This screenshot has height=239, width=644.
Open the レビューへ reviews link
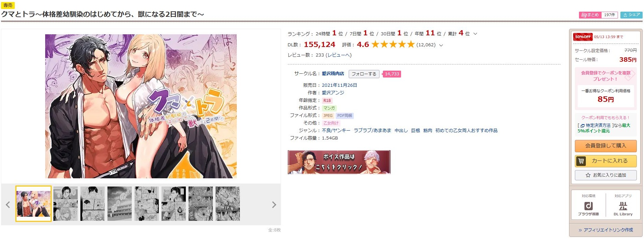(x=338, y=55)
